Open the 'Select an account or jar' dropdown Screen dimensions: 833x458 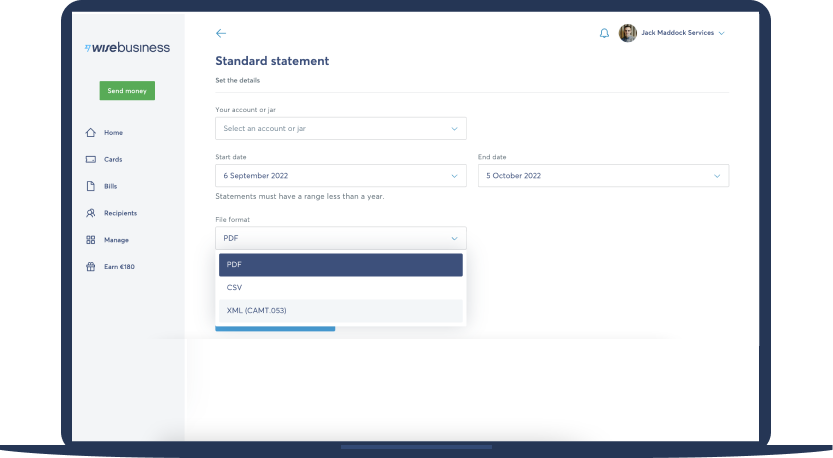(x=340, y=128)
